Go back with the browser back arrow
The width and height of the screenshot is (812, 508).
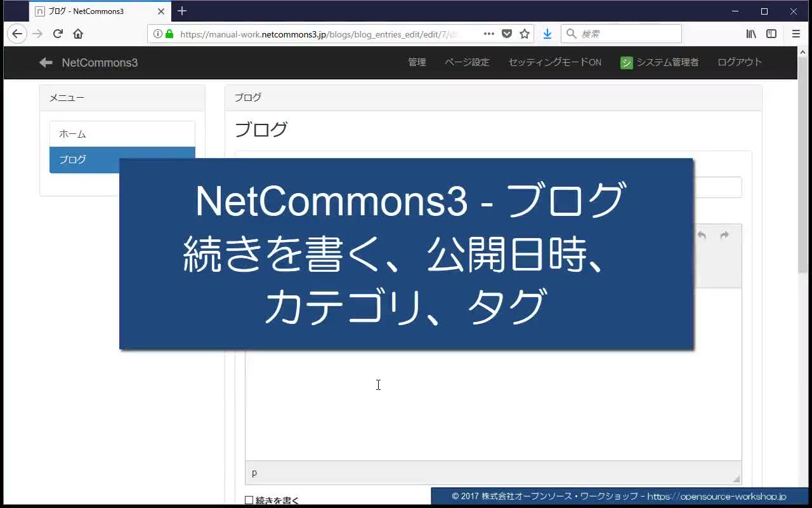coord(17,34)
